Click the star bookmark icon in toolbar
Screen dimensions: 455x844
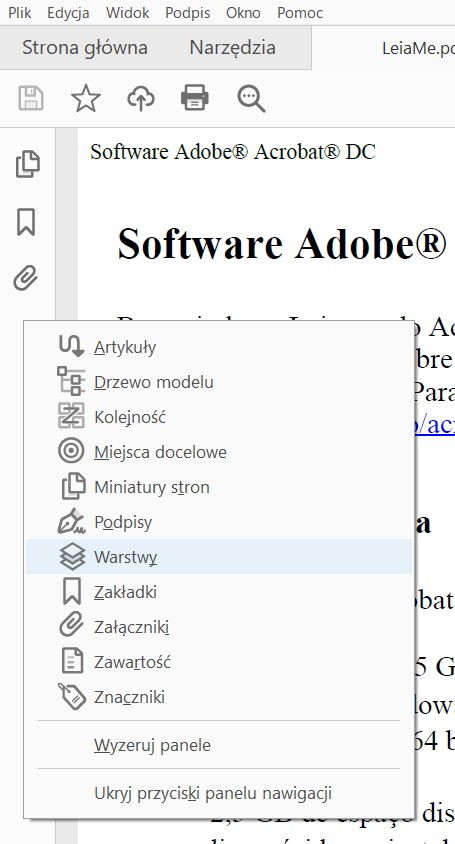pyautogui.click(x=86, y=99)
